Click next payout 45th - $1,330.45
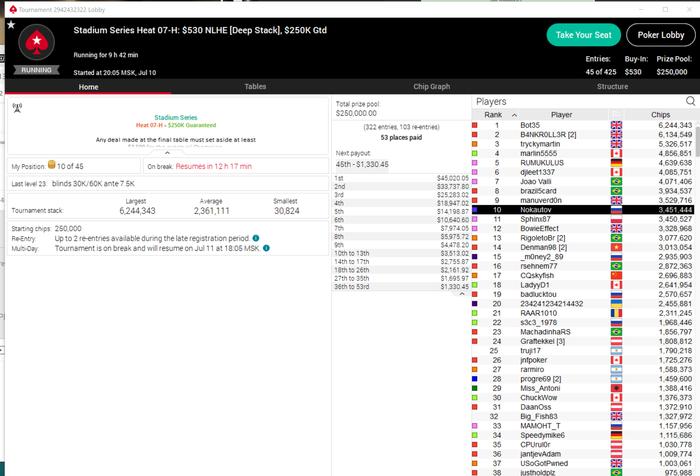 pos(362,164)
